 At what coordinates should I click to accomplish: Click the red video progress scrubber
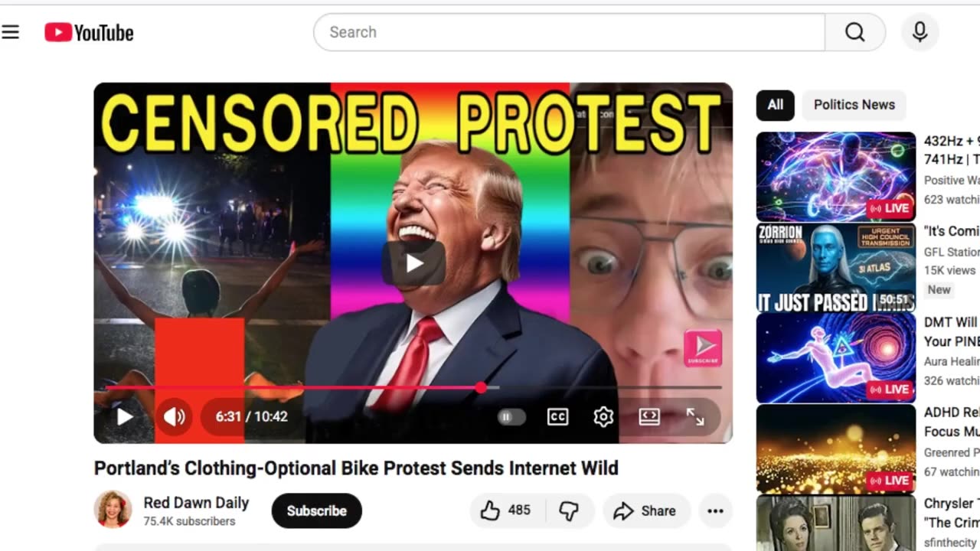pos(480,388)
